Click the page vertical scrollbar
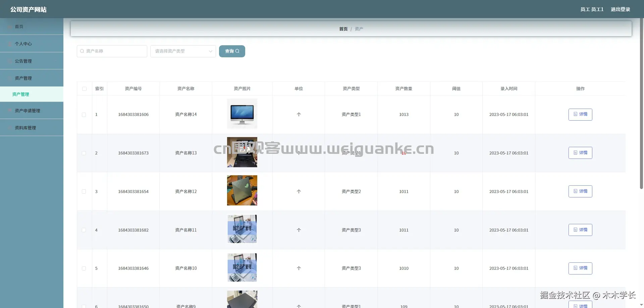Image resolution: width=644 pixels, height=308 pixels. (641, 104)
